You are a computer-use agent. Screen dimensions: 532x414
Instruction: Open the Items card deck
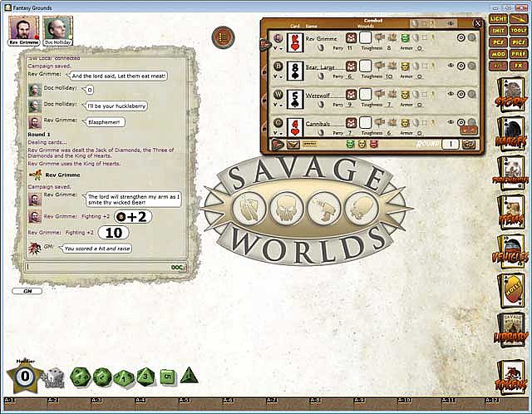click(x=511, y=213)
